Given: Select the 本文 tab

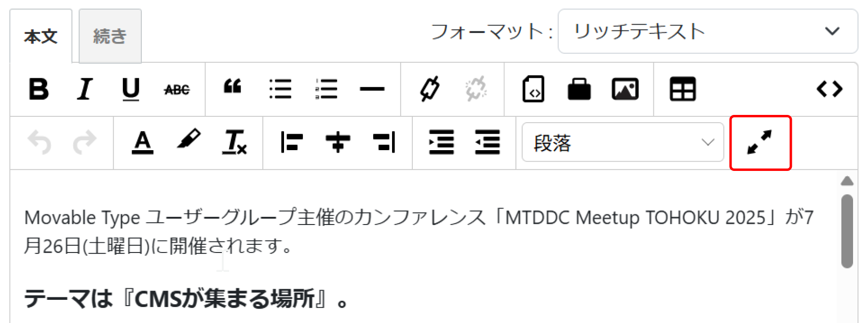Looking at the screenshot, I should click(41, 36).
